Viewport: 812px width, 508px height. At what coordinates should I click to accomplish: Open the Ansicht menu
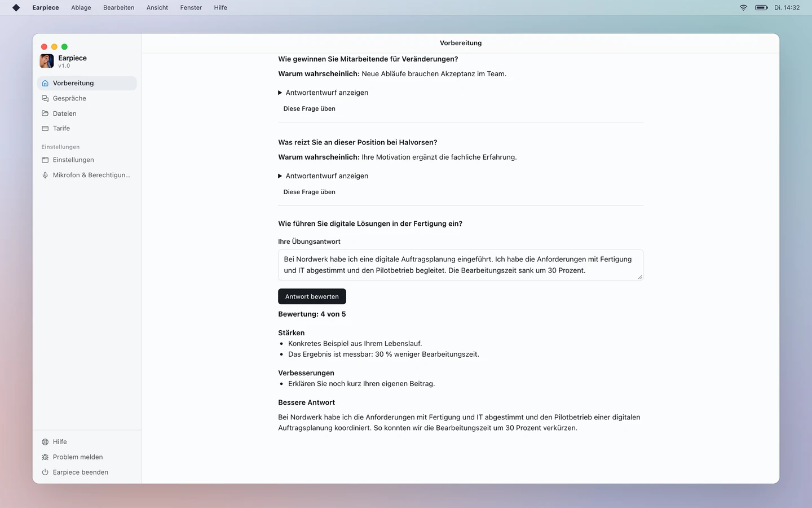click(157, 7)
